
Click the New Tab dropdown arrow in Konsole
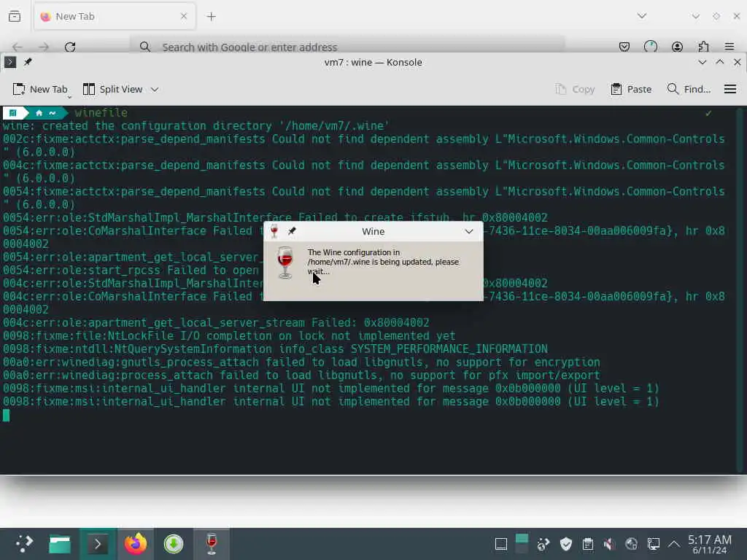[69, 97]
